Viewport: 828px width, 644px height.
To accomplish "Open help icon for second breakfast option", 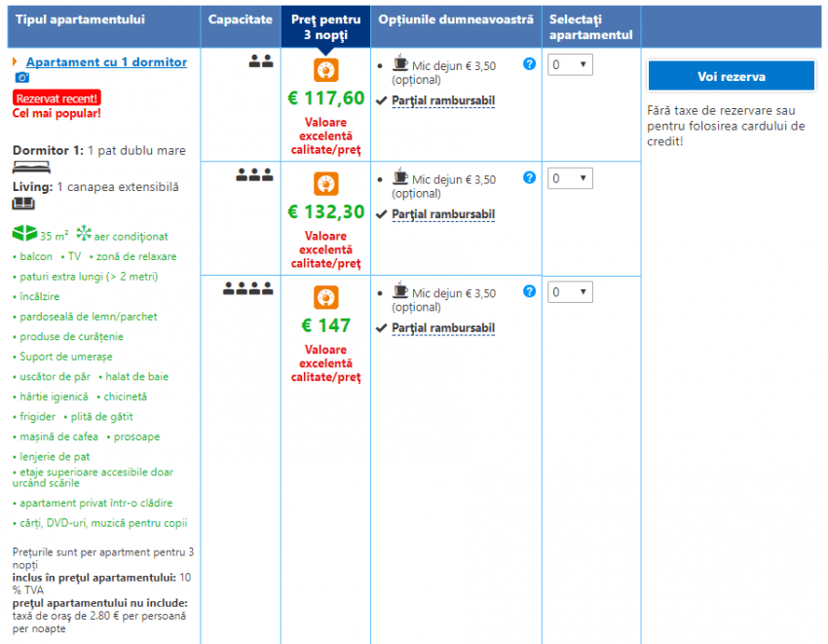I will (x=529, y=177).
